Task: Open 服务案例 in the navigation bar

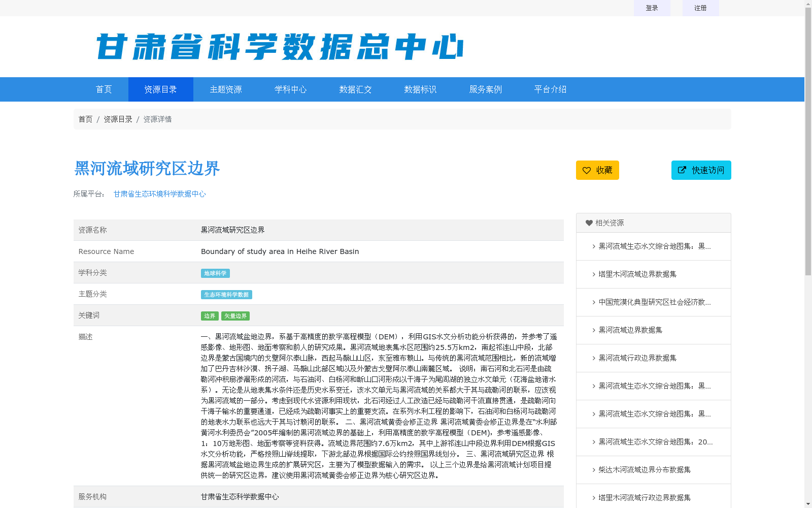Action: pyautogui.click(x=486, y=89)
